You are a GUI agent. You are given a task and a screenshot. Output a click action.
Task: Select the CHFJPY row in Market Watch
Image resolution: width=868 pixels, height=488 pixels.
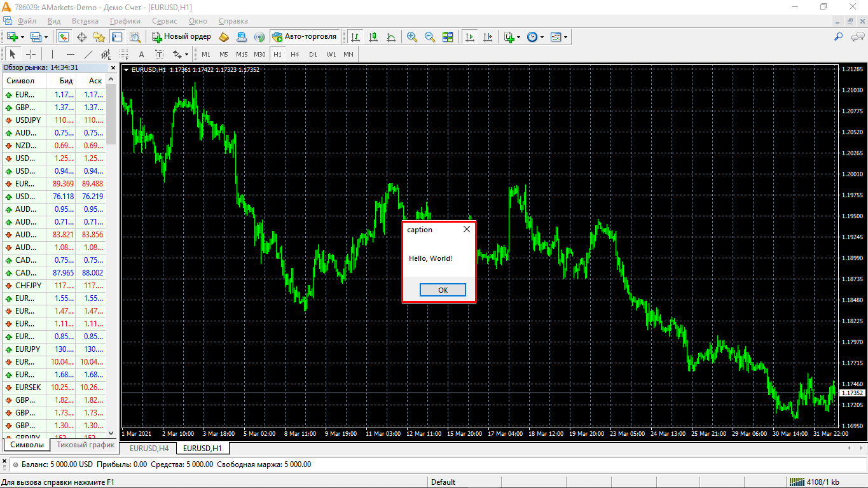click(x=28, y=286)
